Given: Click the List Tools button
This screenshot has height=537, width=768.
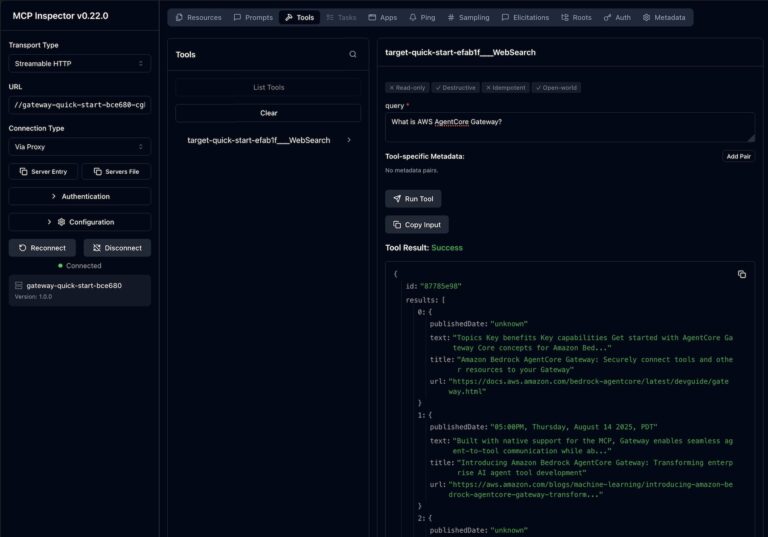Looking at the screenshot, I should (x=268, y=87).
